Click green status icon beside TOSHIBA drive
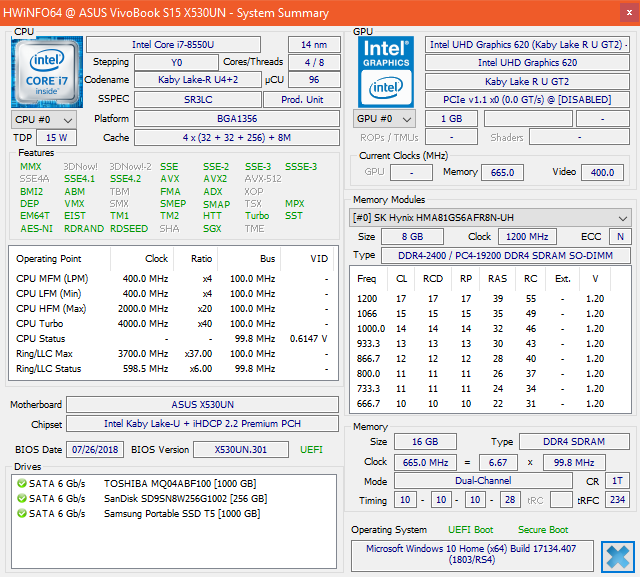640x577 pixels. [x=22, y=484]
